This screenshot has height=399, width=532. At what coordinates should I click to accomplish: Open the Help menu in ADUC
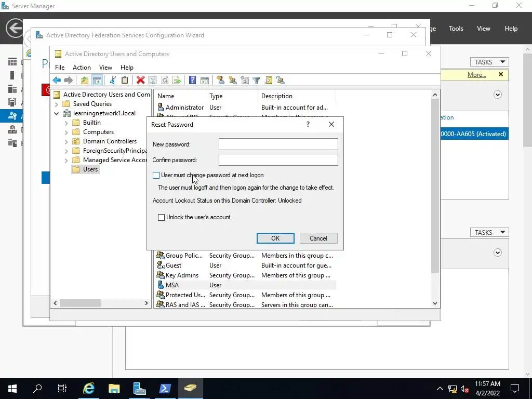[x=127, y=68]
